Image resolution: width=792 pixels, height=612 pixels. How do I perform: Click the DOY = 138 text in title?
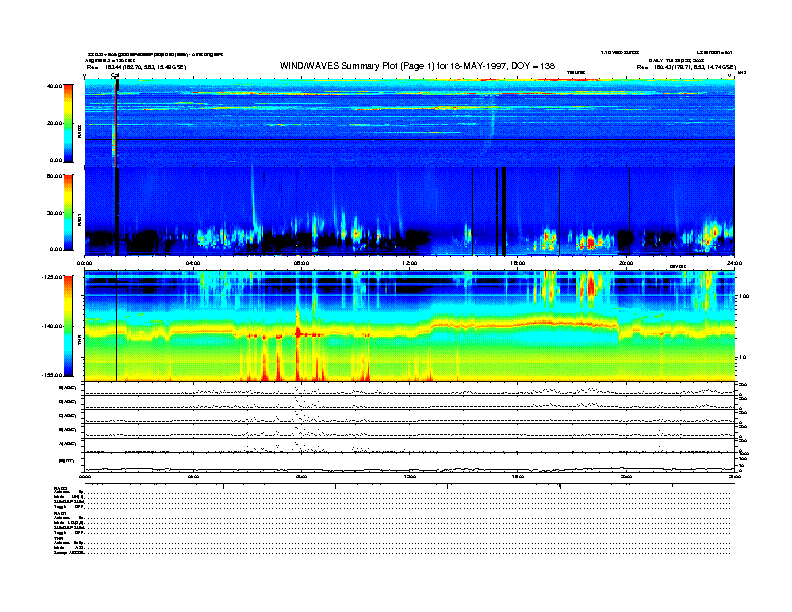tap(533, 66)
